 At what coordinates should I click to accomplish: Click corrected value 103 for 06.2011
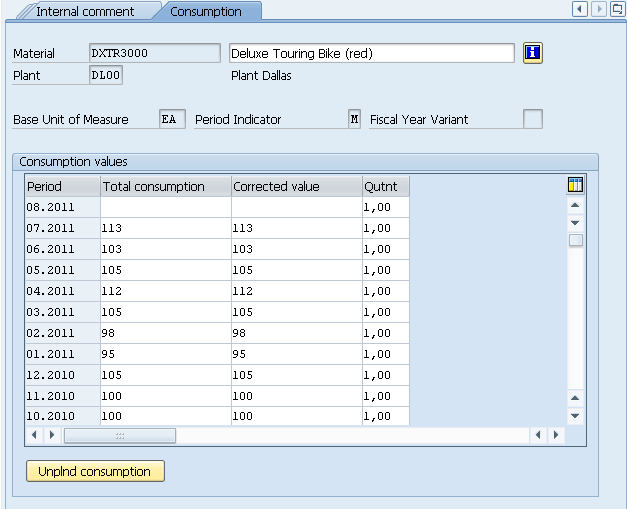[x=297, y=249]
